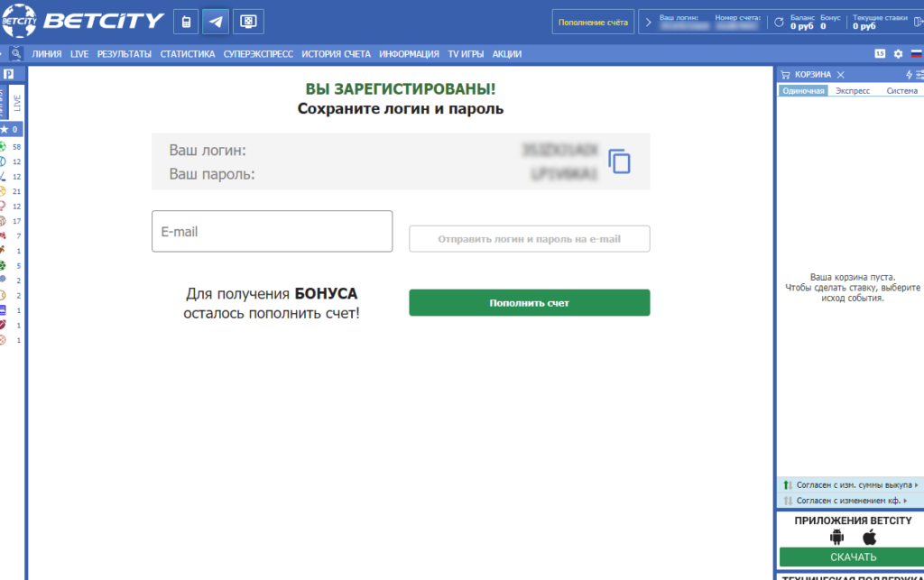Switch to the Экспресс bet tab
Viewport: 924px width, 580px height.
(853, 91)
